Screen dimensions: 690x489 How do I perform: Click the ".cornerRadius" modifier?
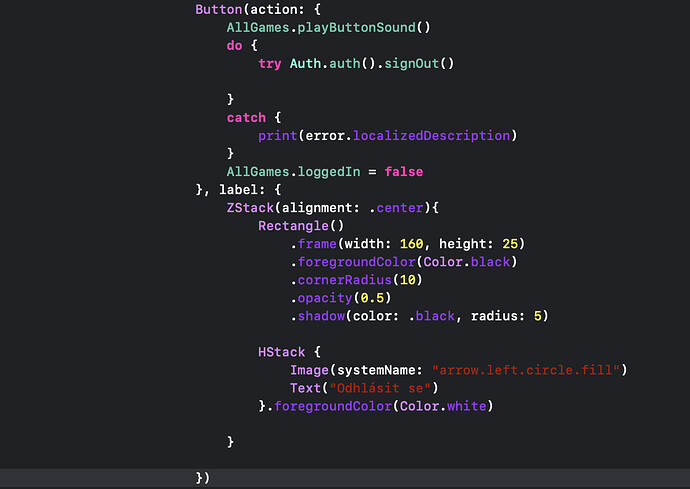[x=341, y=280]
